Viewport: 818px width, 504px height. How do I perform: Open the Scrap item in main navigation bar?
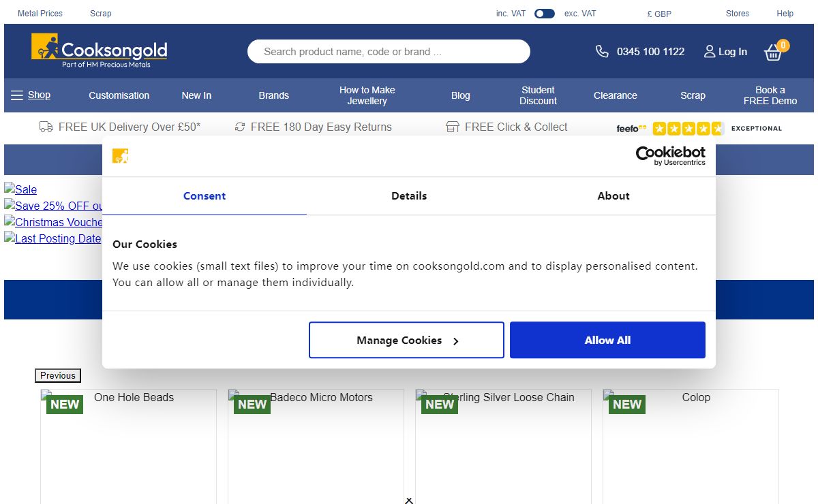click(x=693, y=95)
